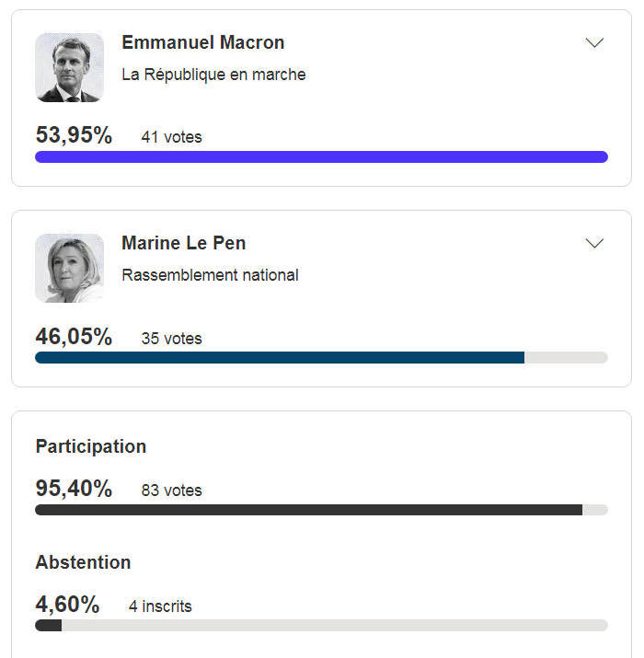Click the 53,95% score figure
Viewport: 644px width, 658px height.
74,135
